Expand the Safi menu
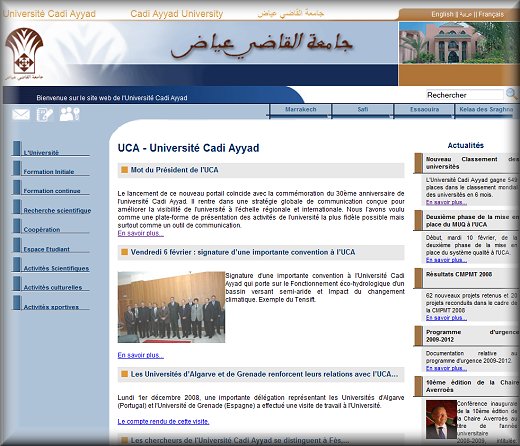The width and height of the screenshot is (520, 446). coord(363,110)
